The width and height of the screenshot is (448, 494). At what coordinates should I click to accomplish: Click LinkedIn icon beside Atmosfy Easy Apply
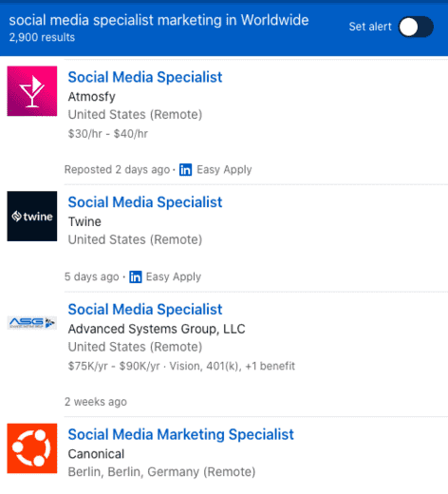(x=185, y=169)
